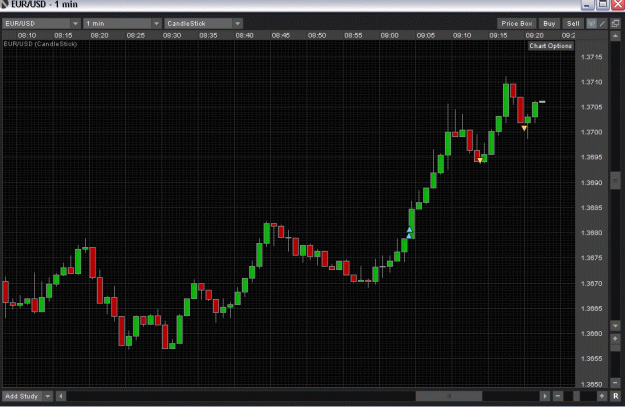Click the 09:00 time axis label
625x407 pixels.
click(x=389, y=35)
